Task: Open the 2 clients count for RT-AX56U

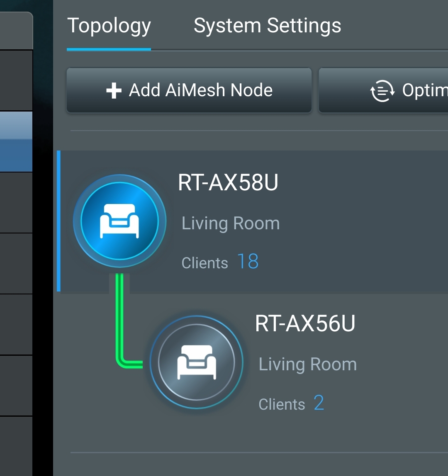Action: (x=319, y=403)
